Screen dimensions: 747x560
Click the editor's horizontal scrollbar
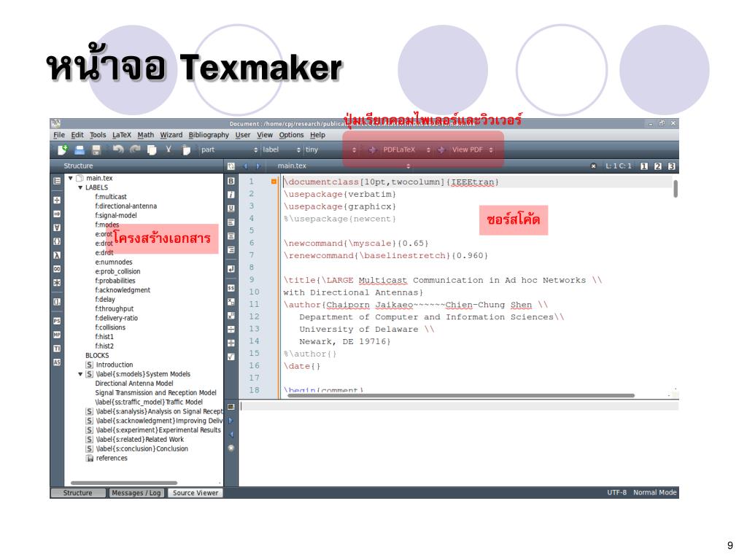(x=461, y=395)
